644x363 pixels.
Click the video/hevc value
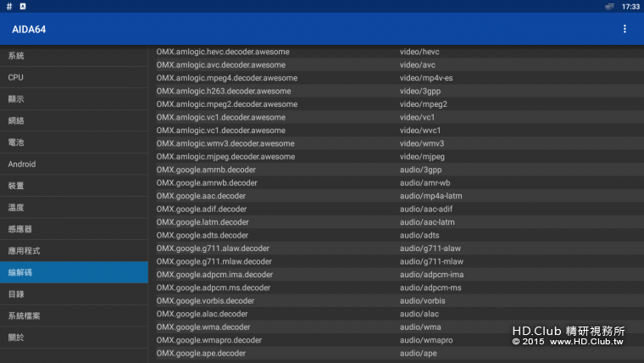click(419, 52)
